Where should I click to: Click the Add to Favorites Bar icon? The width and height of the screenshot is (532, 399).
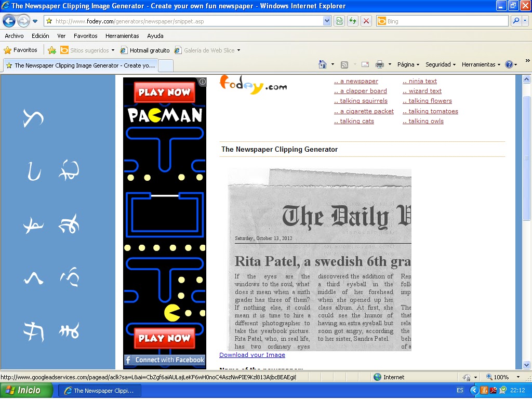pyautogui.click(x=52, y=50)
